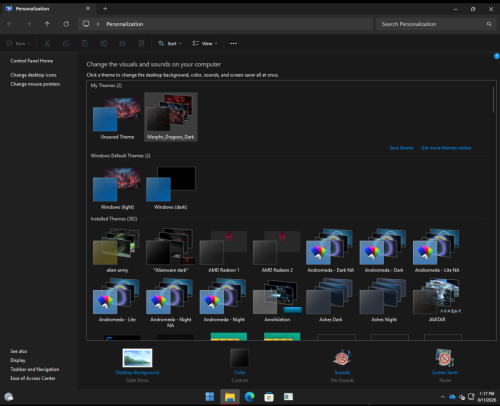Select the Morphs_Dragons_Dark theme
The height and width of the screenshot is (406, 500).
[171, 117]
